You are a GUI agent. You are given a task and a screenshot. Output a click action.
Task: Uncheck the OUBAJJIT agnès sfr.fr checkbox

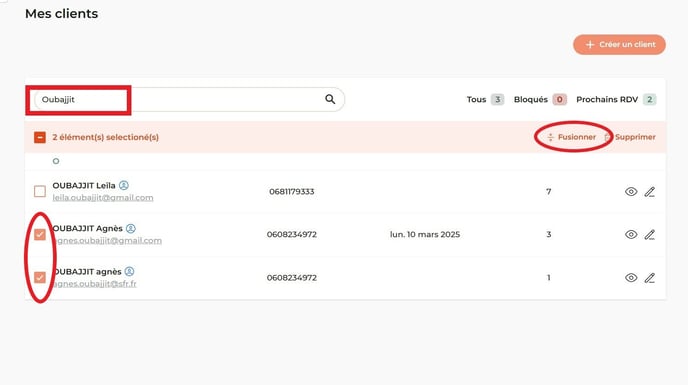pyautogui.click(x=40, y=277)
